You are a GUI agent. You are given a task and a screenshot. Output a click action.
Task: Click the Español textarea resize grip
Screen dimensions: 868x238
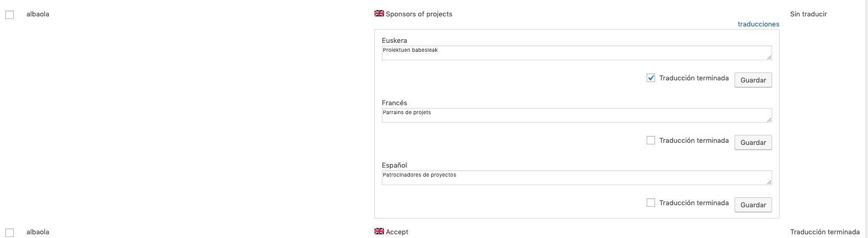click(768, 181)
